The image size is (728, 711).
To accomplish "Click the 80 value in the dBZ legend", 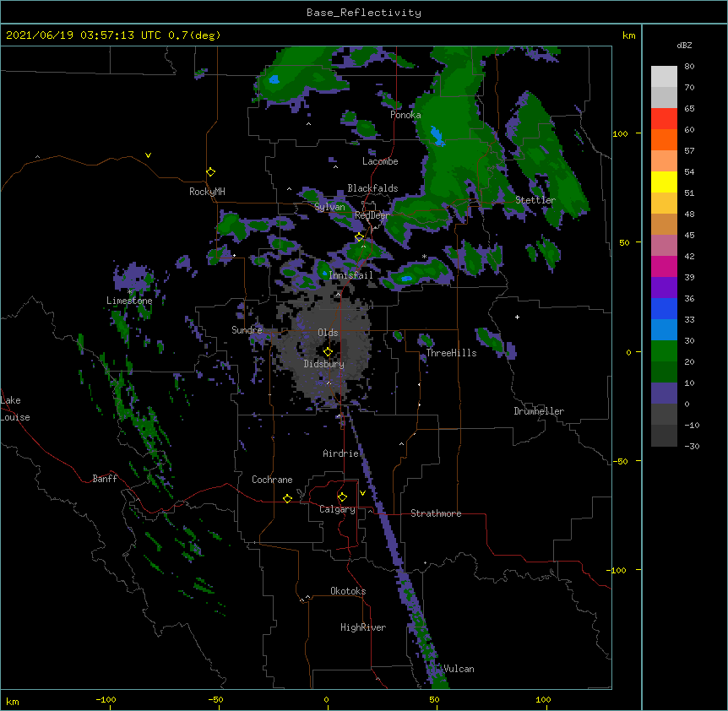I will pos(689,67).
